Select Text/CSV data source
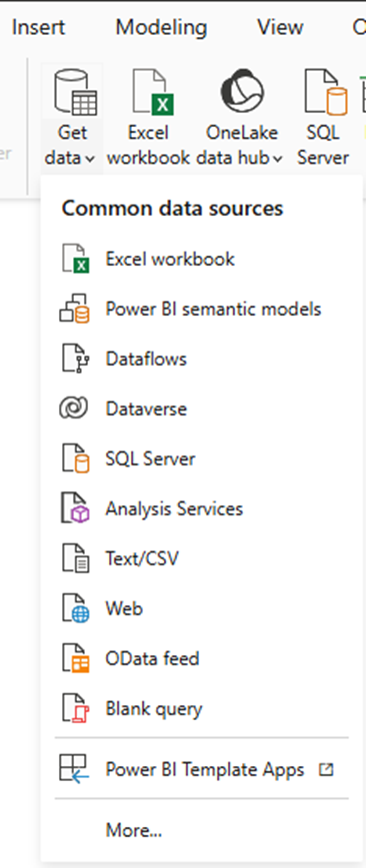The width and height of the screenshot is (366, 868). [x=143, y=558]
